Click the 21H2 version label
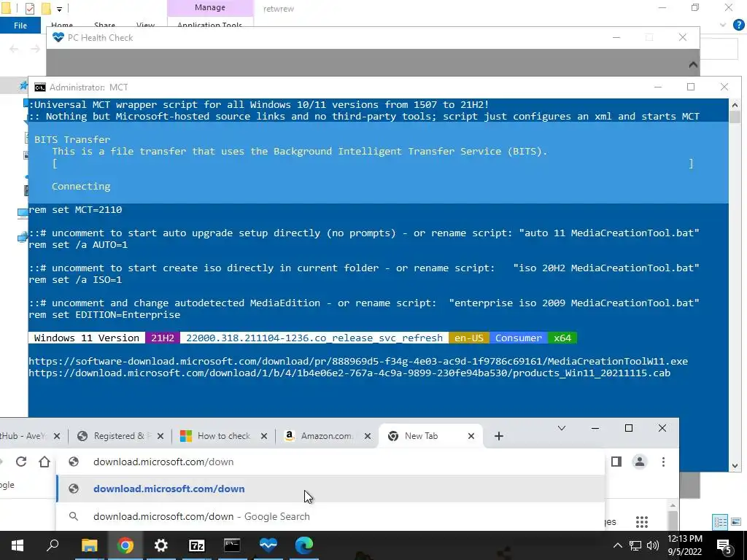 coord(163,338)
